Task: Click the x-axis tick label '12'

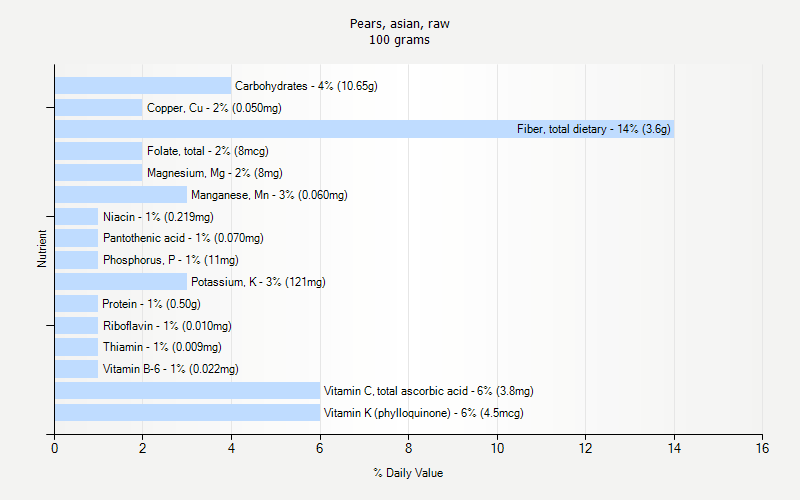Action: [585, 448]
